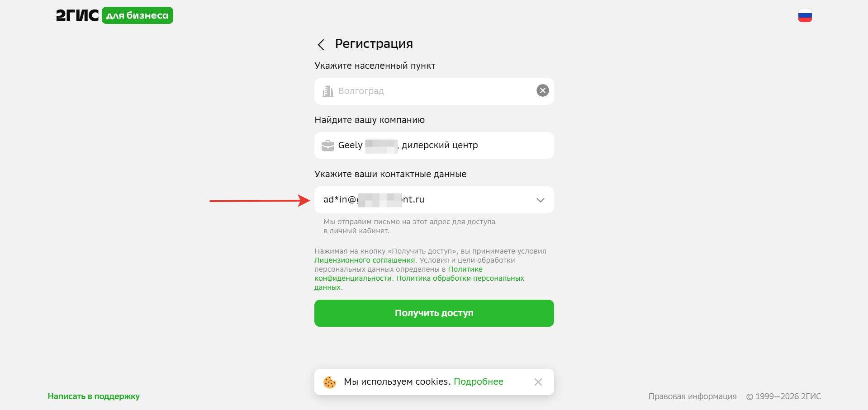Open Политике конфиденциальности link
Viewport: 868px width, 410px height.
point(353,278)
